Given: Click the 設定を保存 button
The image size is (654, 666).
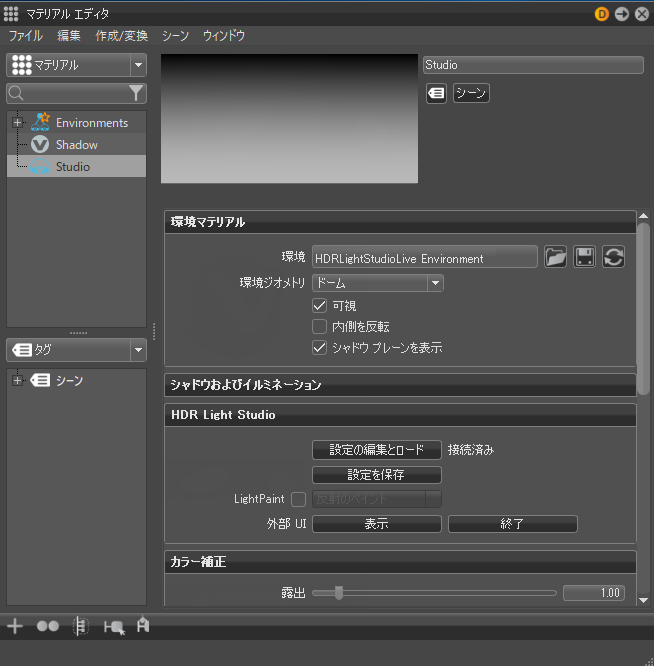Looking at the screenshot, I should pos(377,475).
